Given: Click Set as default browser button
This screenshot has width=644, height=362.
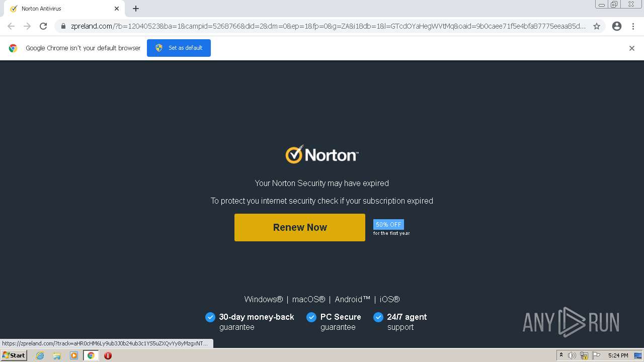Looking at the screenshot, I should click(179, 48).
